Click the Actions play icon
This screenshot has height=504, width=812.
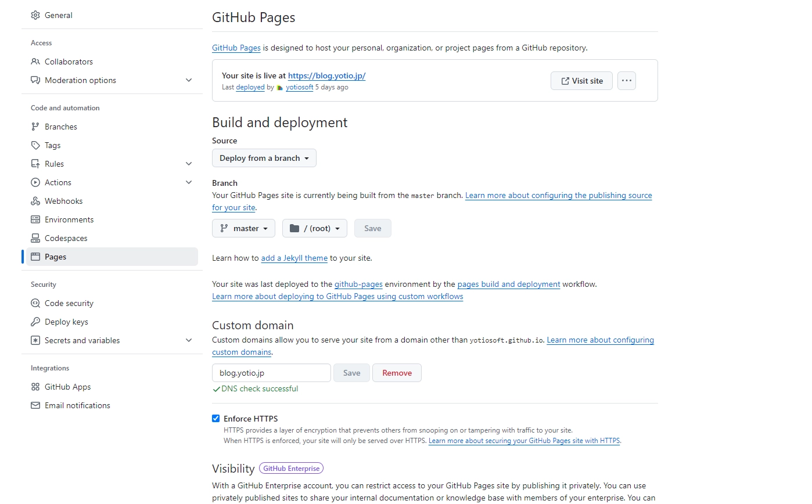(35, 182)
